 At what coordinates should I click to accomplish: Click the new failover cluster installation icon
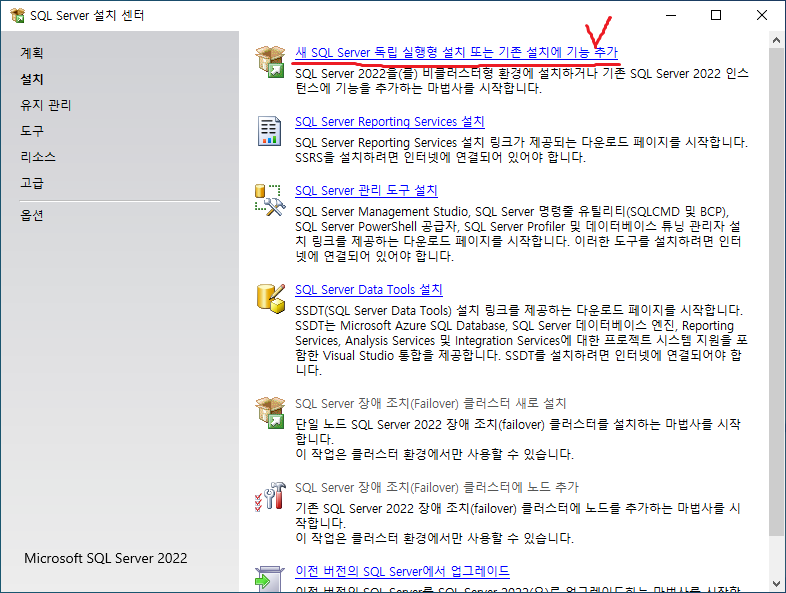270,413
